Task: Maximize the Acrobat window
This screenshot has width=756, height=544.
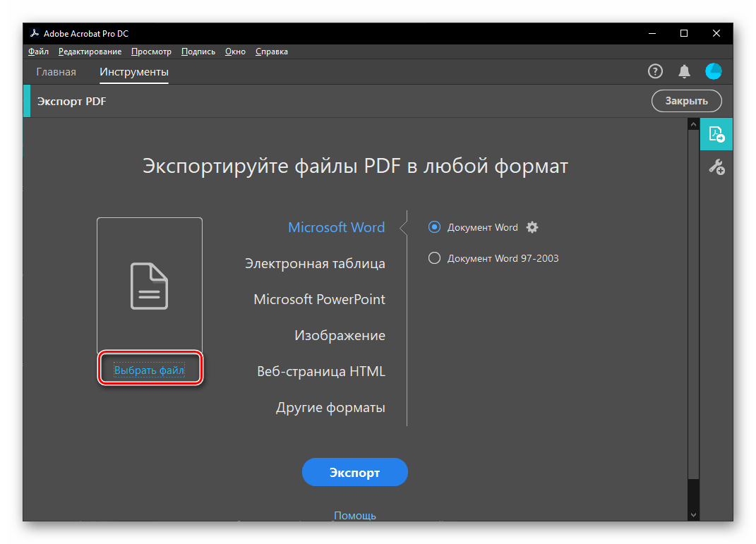Action: pyautogui.click(x=684, y=33)
